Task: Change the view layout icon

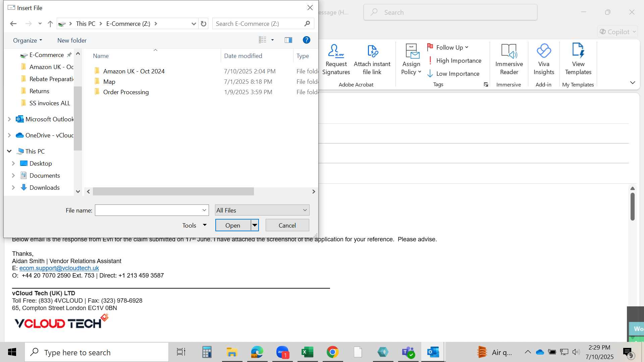Action: tap(263, 40)
